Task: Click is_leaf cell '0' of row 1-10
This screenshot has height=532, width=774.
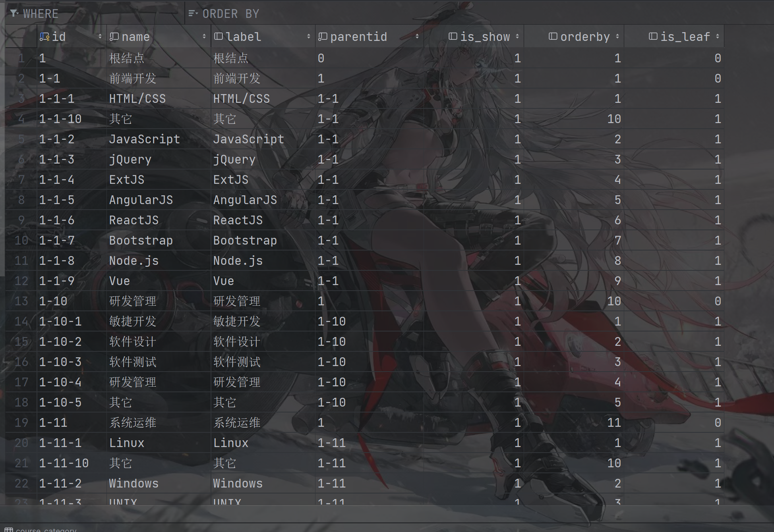Action: [674, 301]
